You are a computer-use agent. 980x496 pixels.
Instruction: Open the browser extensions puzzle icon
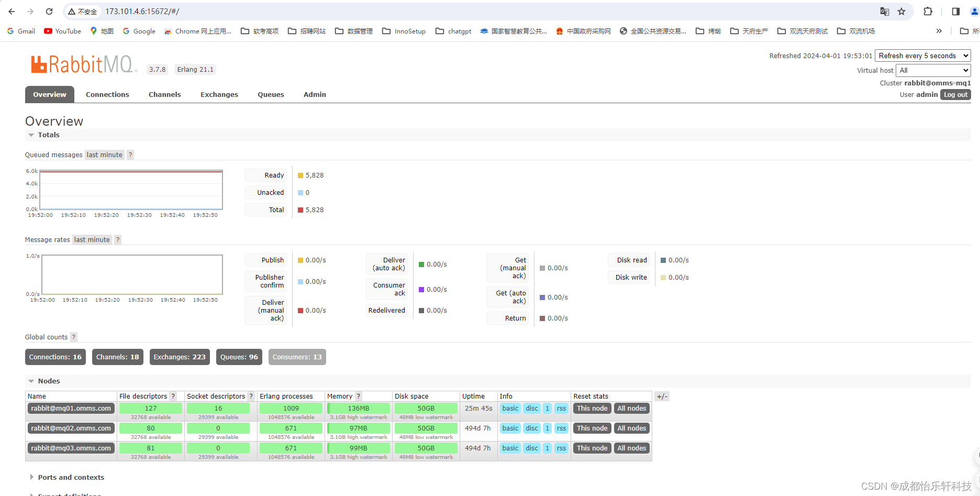pyautogui.click(x=928, y=12)
